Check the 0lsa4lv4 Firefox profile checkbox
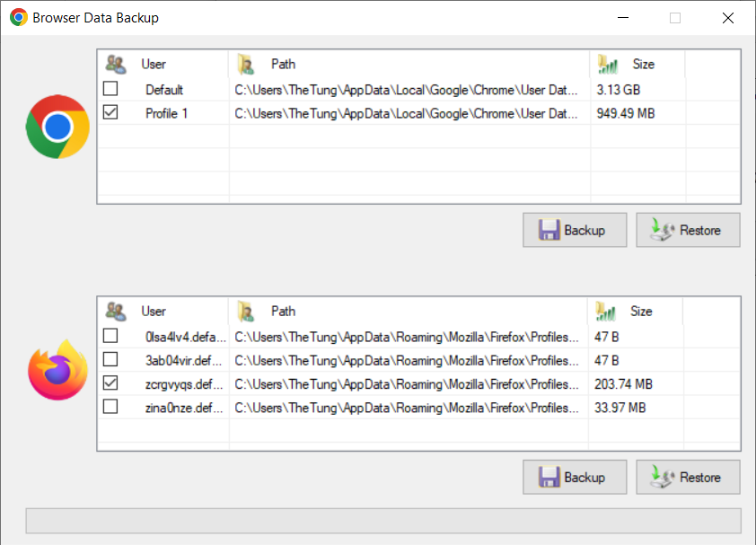 click(110, 337)
